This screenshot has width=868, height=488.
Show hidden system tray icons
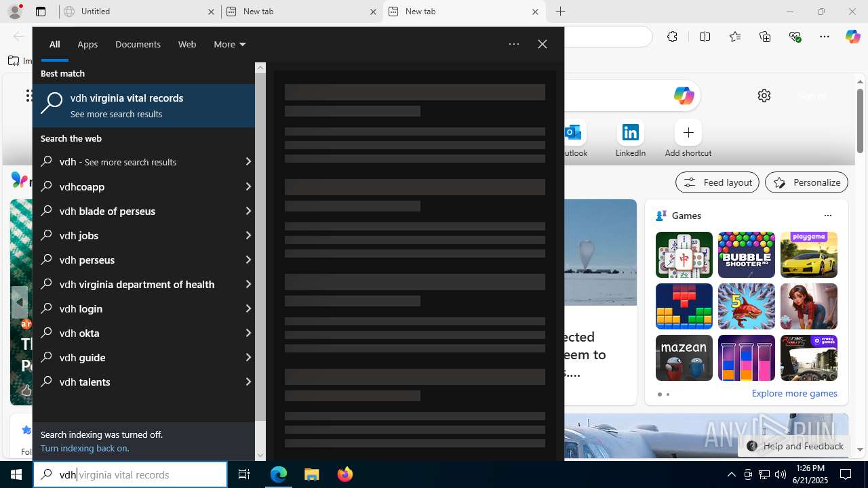[x=731, y=474]
